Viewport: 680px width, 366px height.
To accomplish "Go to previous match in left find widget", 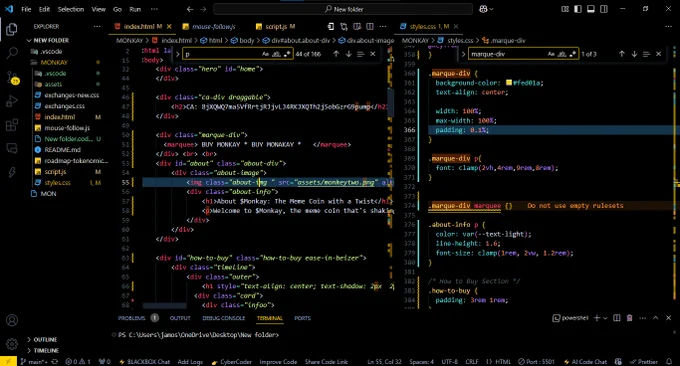I will click(336, 54).
